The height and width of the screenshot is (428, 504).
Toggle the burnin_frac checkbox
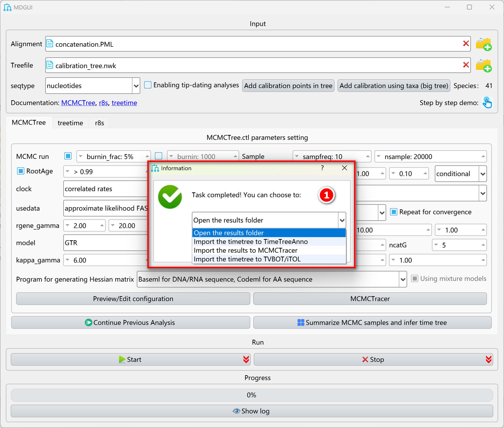68,156
